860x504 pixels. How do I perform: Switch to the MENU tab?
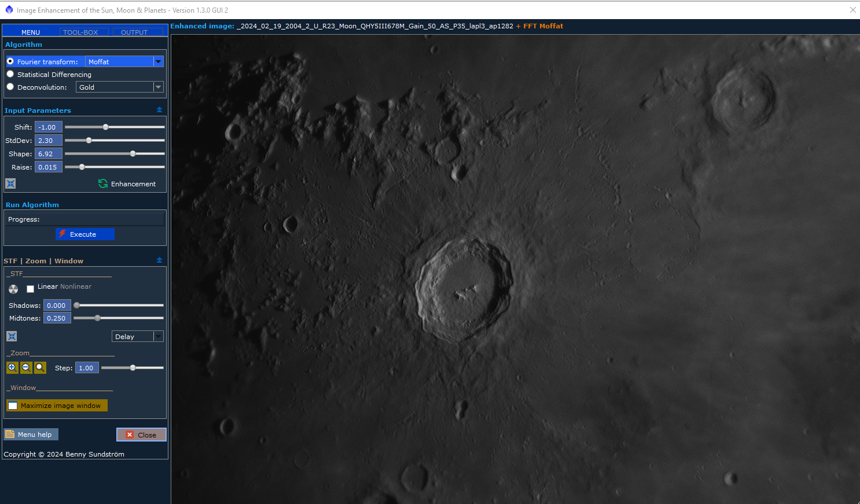[x=31, y=32]
